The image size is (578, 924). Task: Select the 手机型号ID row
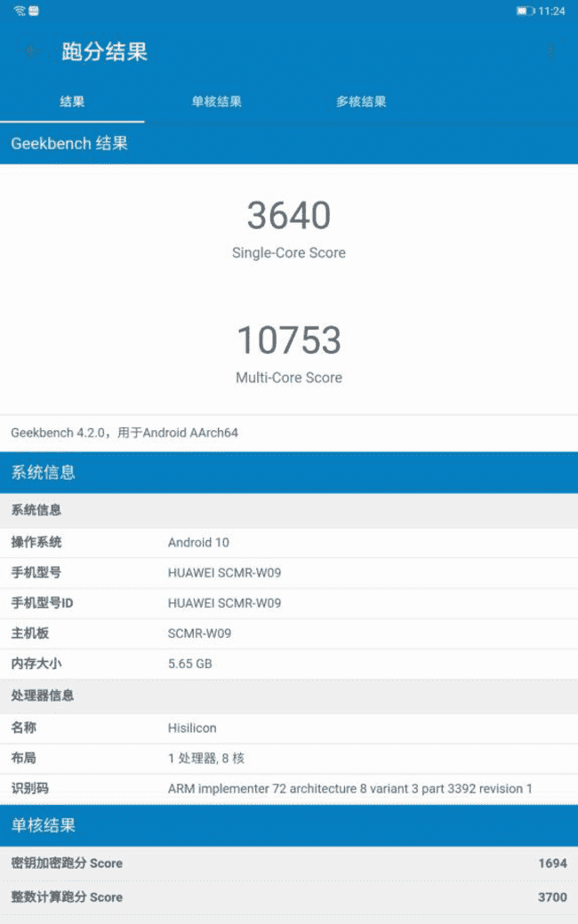(289, 602)
